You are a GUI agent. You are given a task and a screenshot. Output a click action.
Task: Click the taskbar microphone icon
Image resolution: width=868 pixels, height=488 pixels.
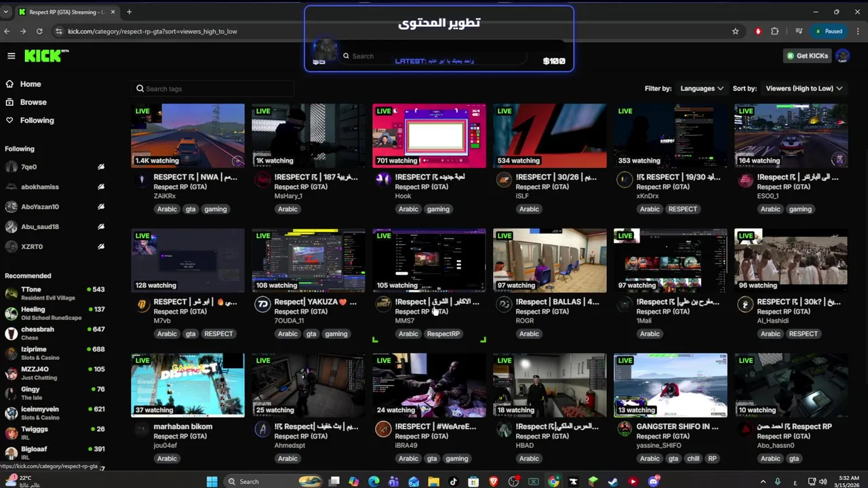click(x=778, y=482)
